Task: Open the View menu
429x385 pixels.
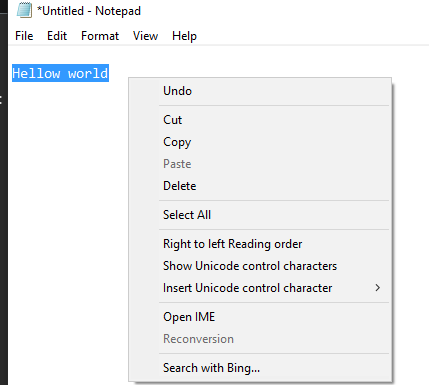Action: point(145,36)
